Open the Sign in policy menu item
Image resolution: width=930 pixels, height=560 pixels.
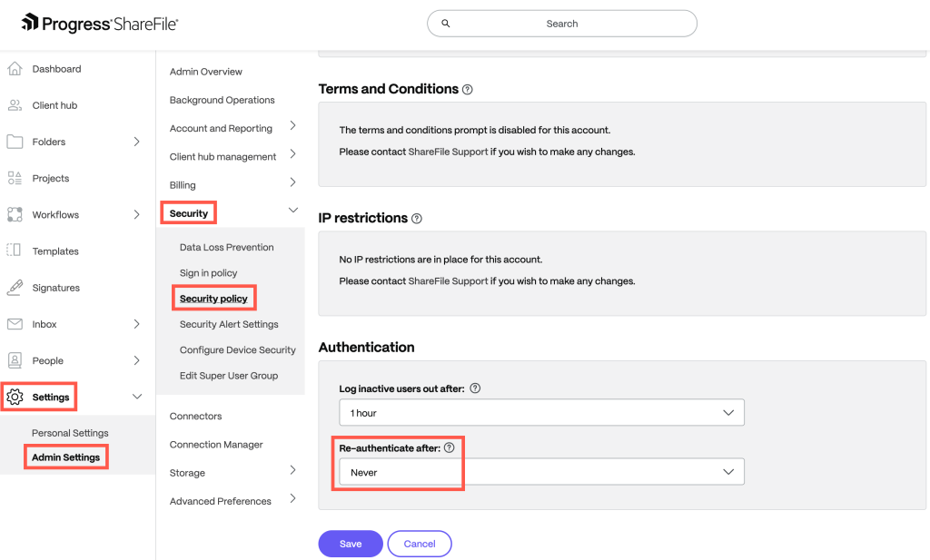208,272
